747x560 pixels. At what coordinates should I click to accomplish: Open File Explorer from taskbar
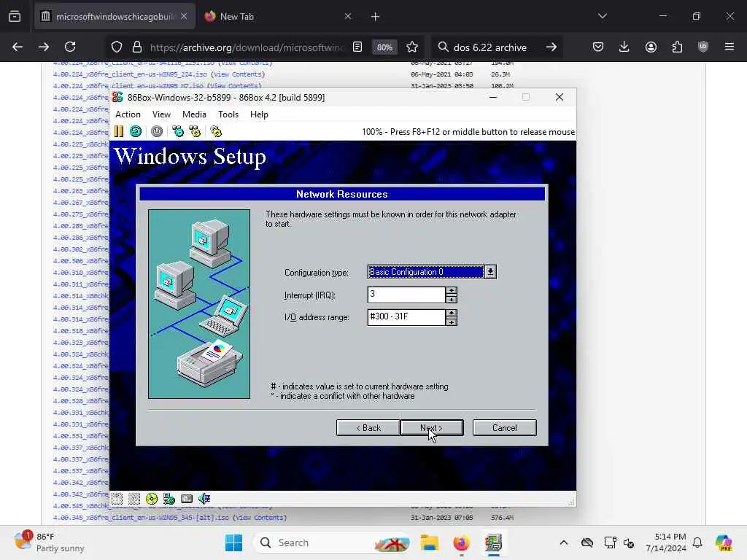pyautogui.click(x=429, y=542)
